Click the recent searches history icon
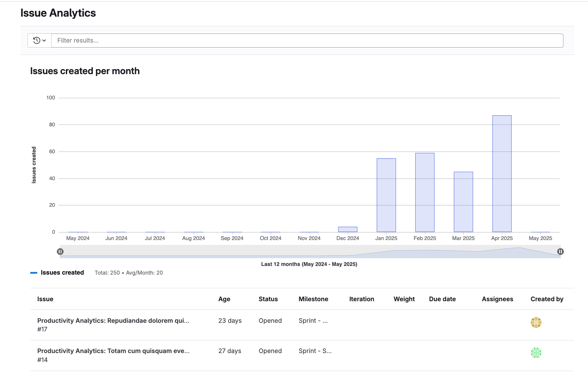This screenshot has height=377, width=588. tap(37, 40)
